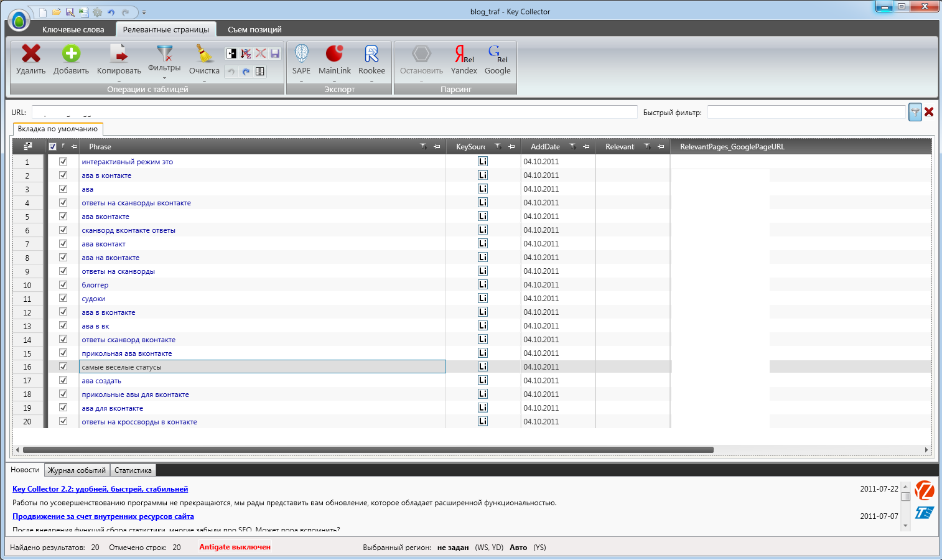This screenshot has height=560, width=942.
Task: Start Google relevant pages parsing
Action: [497, 54]
